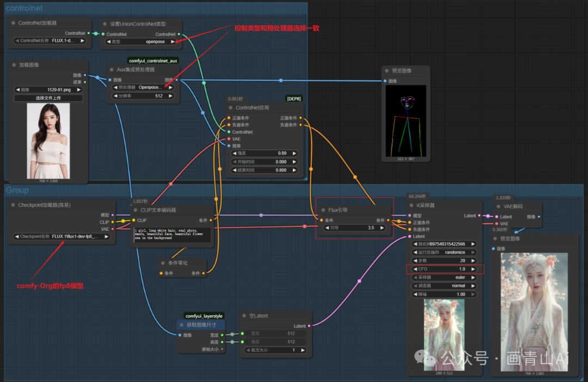Screen dimensions: 588x382
Task: Open the 采样器 euler dropdown
Action: [x=444, y=278]
